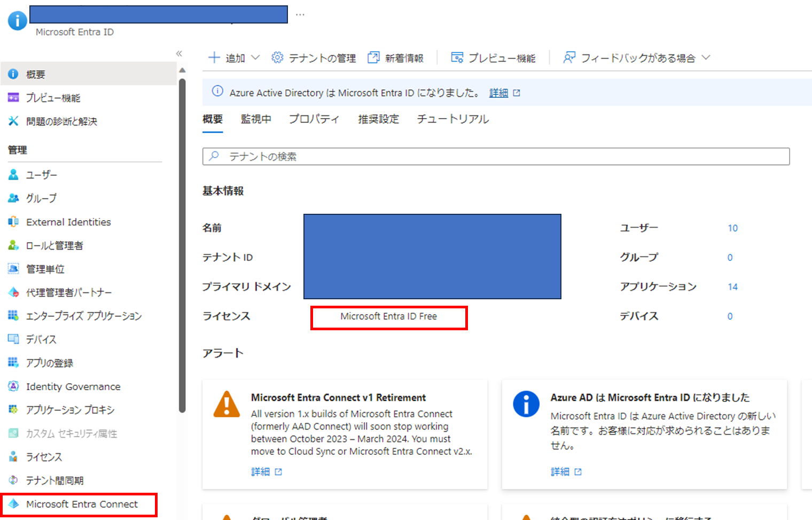Viewport: 812px width, 520px height.
Task: Open グループ in the sidebar
Action: 41,198
